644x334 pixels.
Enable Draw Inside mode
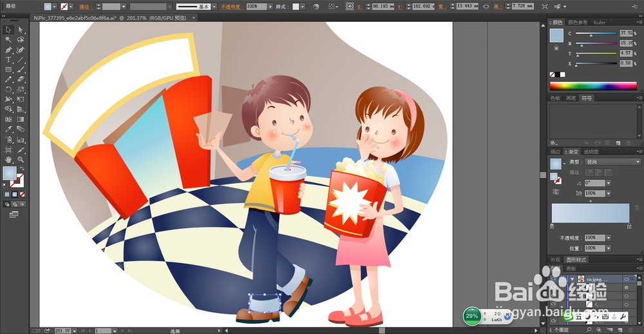[22, 204]
